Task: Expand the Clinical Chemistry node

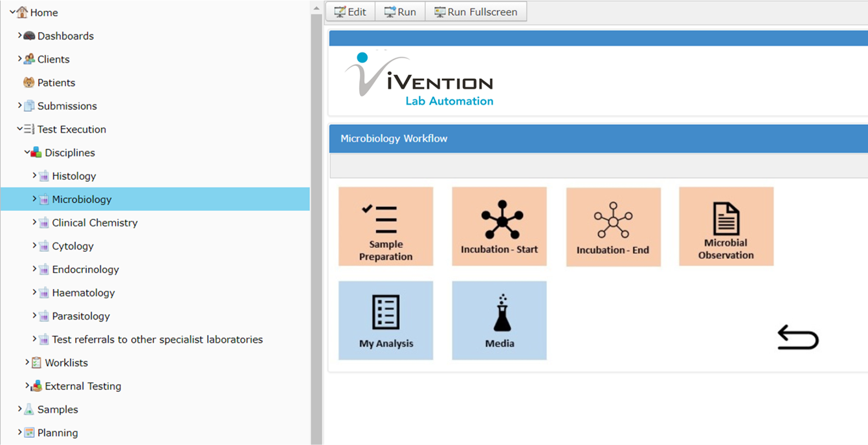Action: (34, 222)
